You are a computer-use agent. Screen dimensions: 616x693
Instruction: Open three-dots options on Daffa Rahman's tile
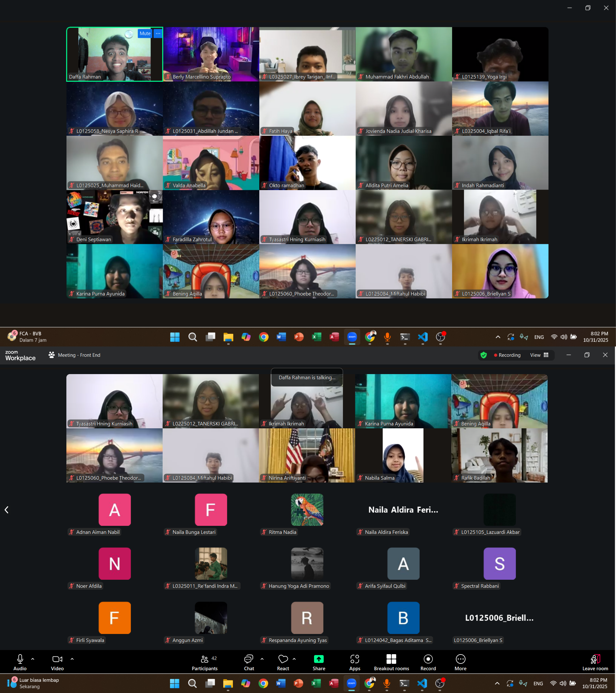[158, 34]
